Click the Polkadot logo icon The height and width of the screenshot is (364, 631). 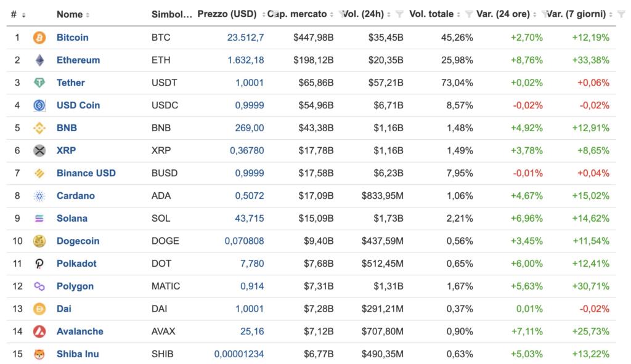(39, 264)
